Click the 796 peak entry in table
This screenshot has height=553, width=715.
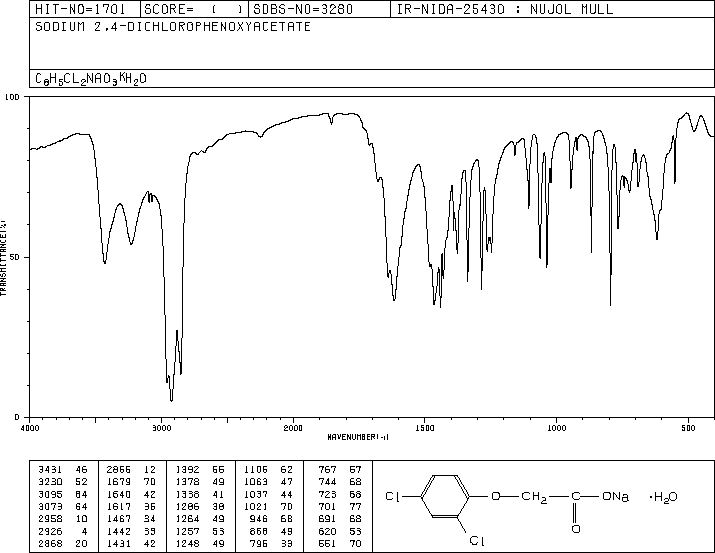coord(268,543)
